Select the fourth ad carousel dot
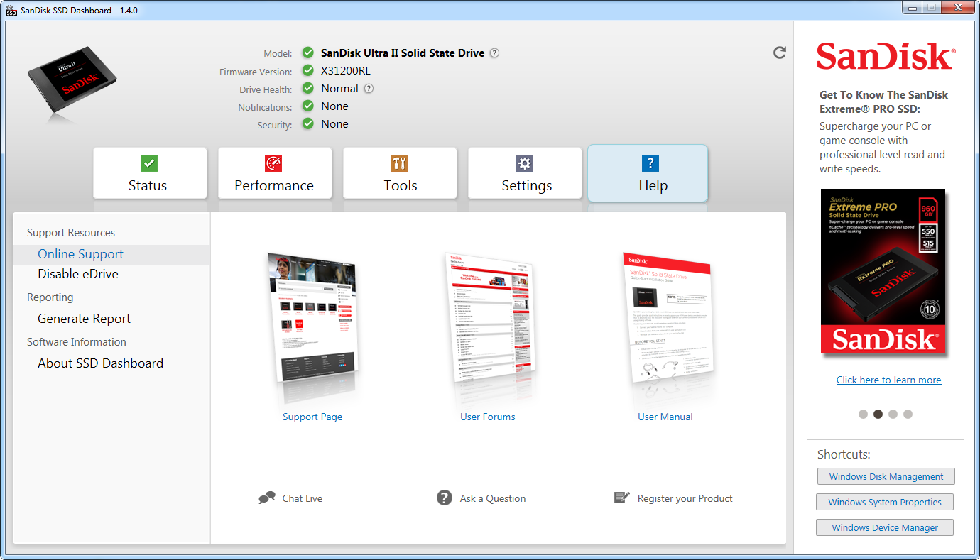Screen dimensions: 980x560 (908, 414)
